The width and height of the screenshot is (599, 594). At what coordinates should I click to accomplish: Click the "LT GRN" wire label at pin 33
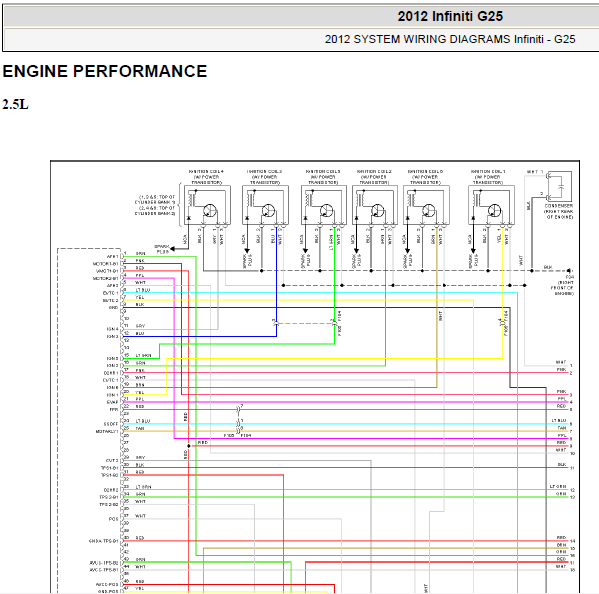(143, 487)
